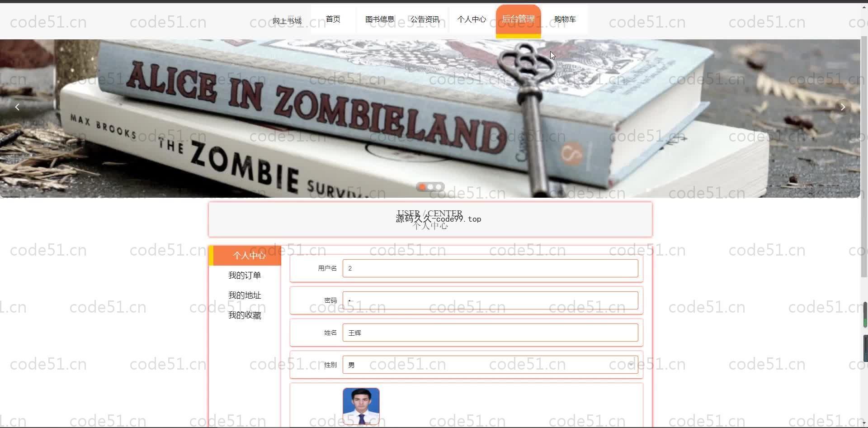This screenshot has width=868, height=428.
Task: Open 我的收藏 my favorites
Action: click(x=245, y=315)
